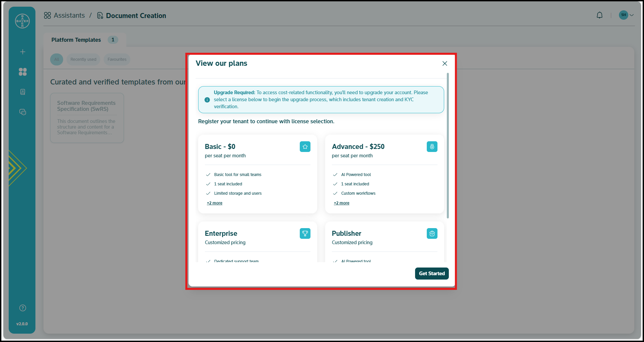Close the View our plans dialog

pos(444,63)
